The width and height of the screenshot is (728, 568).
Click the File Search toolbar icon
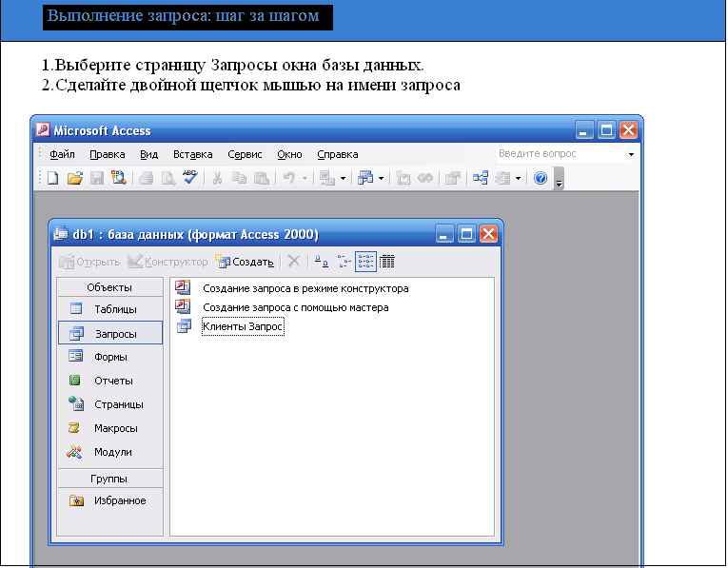(x=119, y=178)
